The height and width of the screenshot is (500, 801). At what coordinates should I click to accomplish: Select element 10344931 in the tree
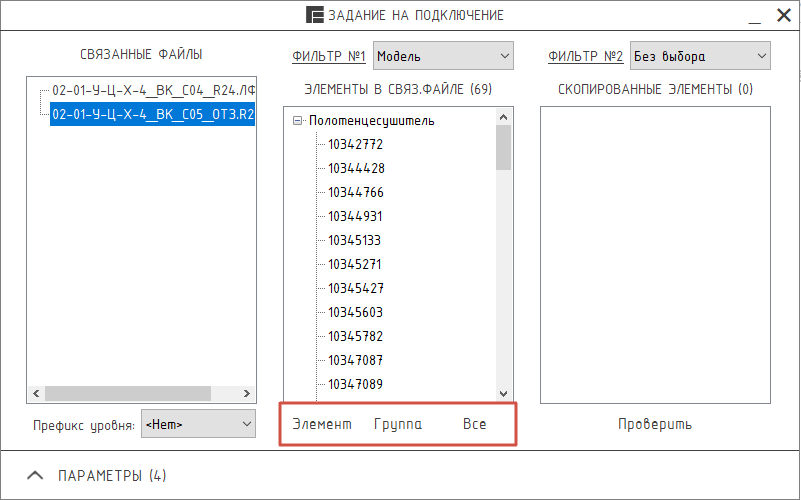tap(355, 217)
